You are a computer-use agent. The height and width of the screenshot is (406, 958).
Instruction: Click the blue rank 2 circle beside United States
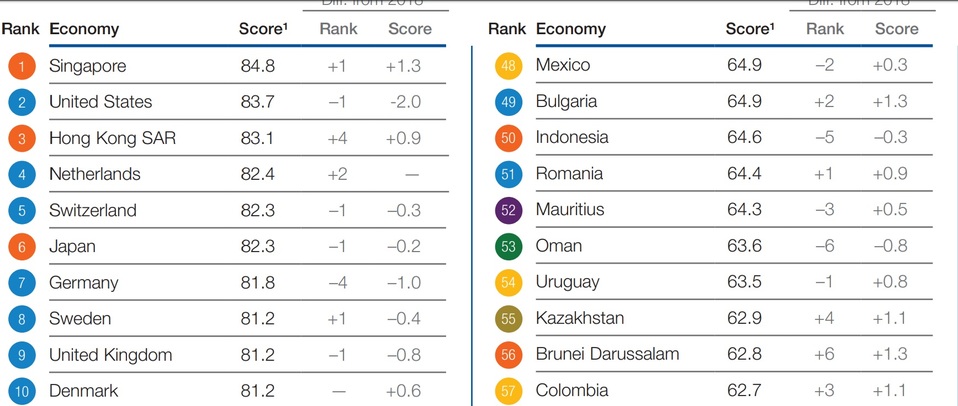coord(20,102)
